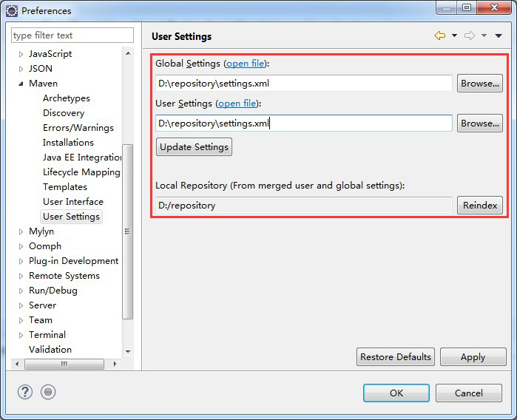517x420 pixels.
Task: Browse for the Global Settings file
Action: [479, 84]
